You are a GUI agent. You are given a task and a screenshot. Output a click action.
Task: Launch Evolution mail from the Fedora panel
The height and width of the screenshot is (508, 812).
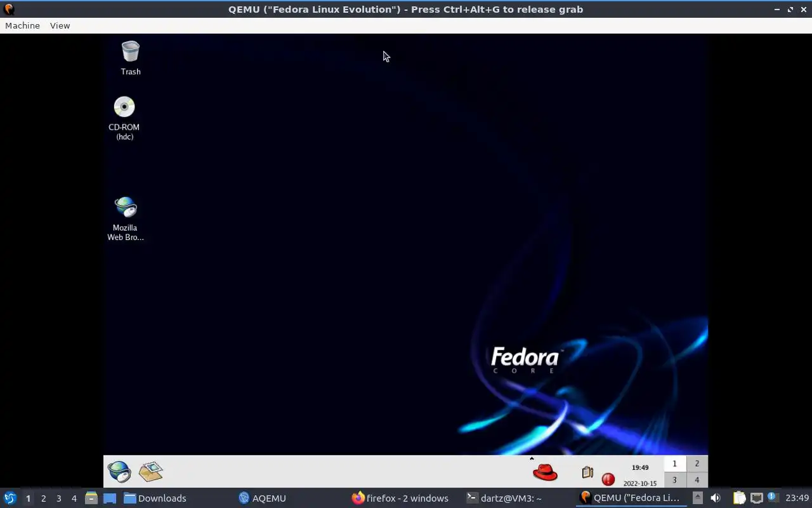click(151, 471)
